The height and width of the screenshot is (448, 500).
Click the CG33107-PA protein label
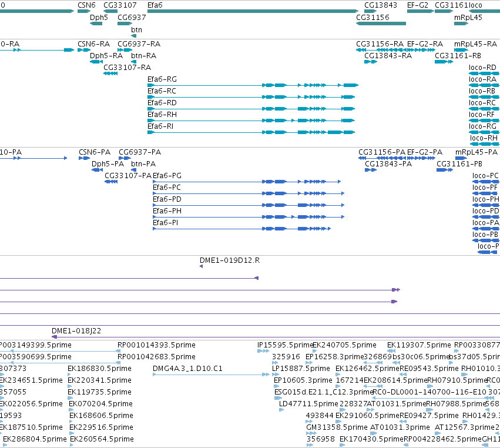click(128, 176)
